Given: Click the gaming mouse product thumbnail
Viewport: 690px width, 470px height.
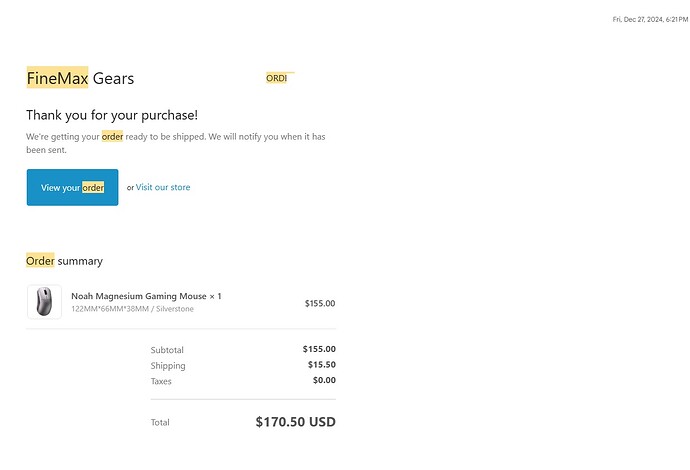Looking at the screenshot, I should click(x=44, y=302).
